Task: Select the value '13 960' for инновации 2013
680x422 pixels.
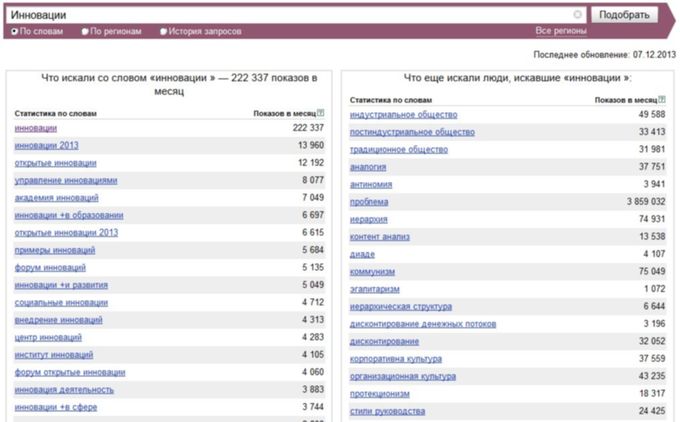Action: point(311,145)
